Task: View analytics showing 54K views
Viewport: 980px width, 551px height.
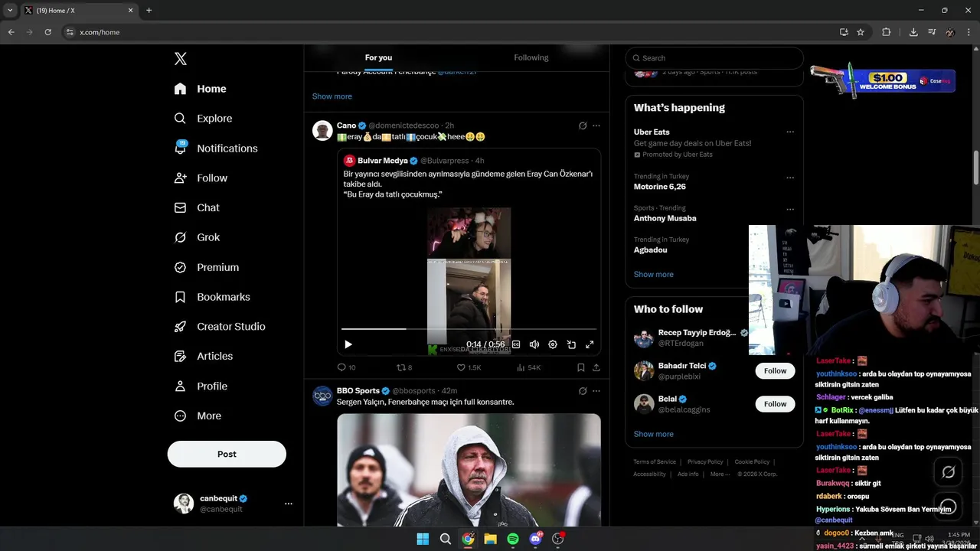Action: click(x=529, y=367)
